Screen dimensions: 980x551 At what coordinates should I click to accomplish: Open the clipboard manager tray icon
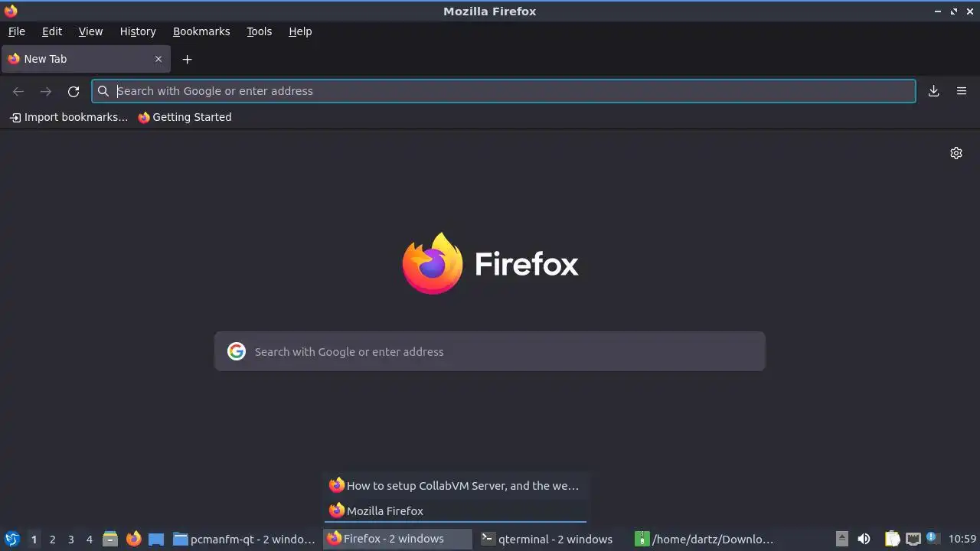tap(892, 539)
